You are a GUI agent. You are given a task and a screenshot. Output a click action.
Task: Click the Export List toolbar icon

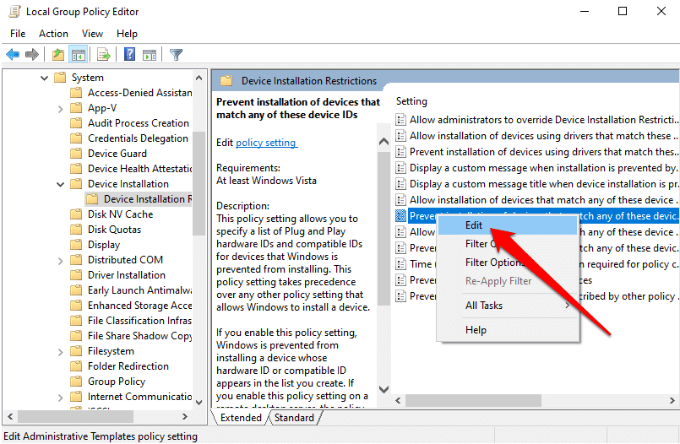(104, 55)
